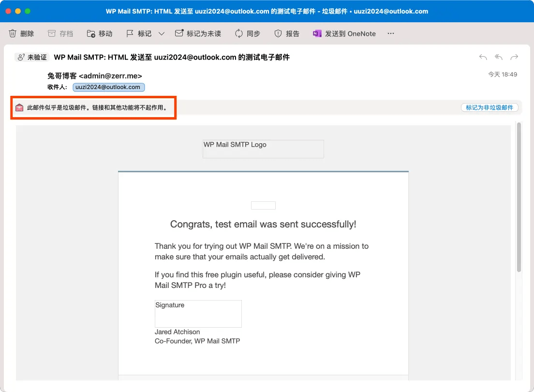The image size is (534, 392).
Task: Click the Archive (存档) icon
Action: point(51,33)
